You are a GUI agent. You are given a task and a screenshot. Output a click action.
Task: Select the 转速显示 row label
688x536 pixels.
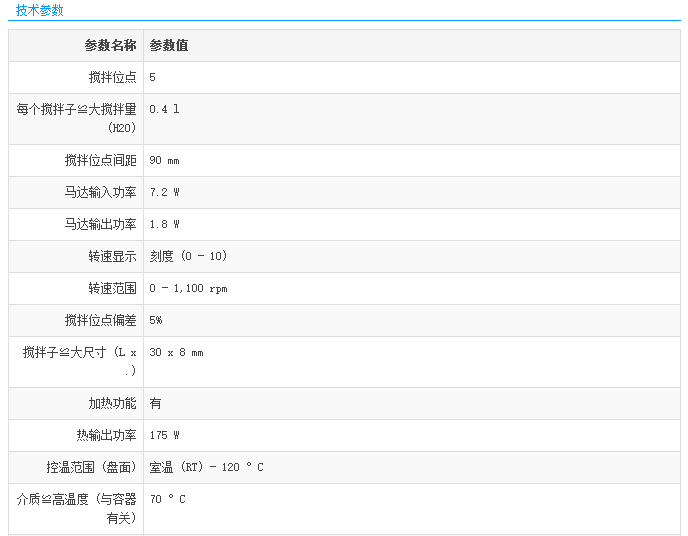point(112,257)
